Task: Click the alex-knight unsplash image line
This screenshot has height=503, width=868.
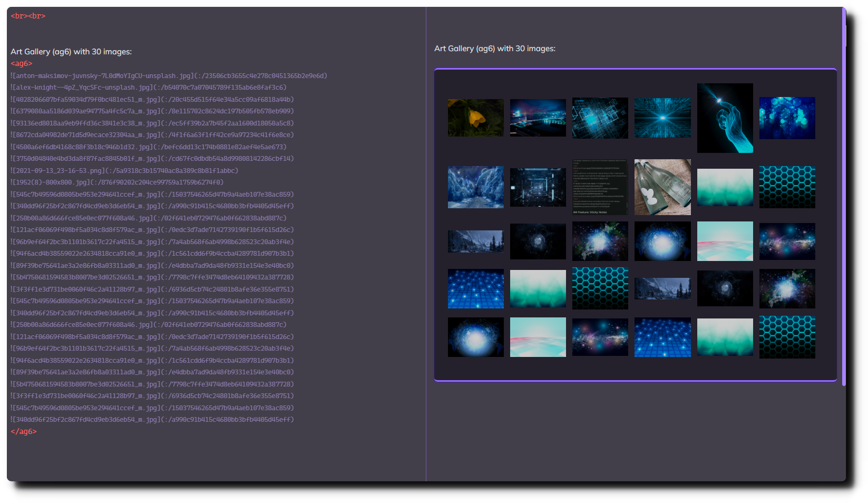Action: (x=148, y=88)
